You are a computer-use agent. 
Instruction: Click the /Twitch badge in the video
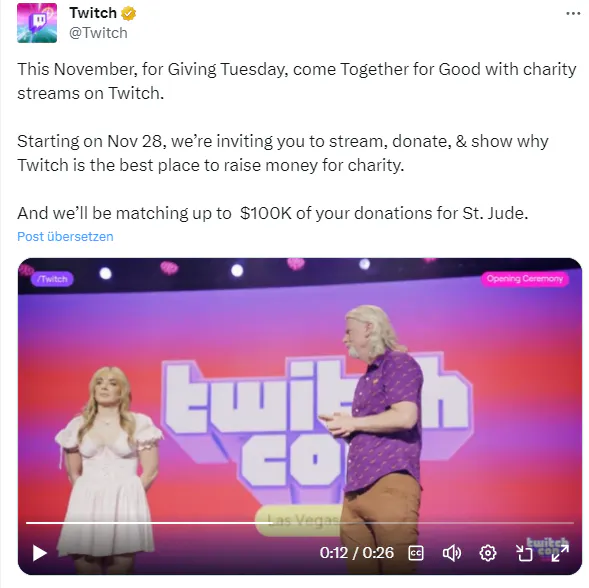52,279
